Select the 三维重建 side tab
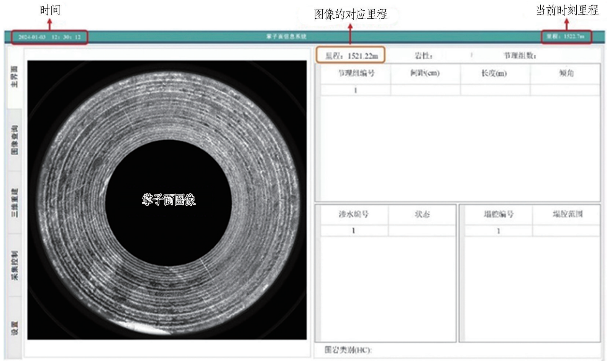 (x=15, y=202)
